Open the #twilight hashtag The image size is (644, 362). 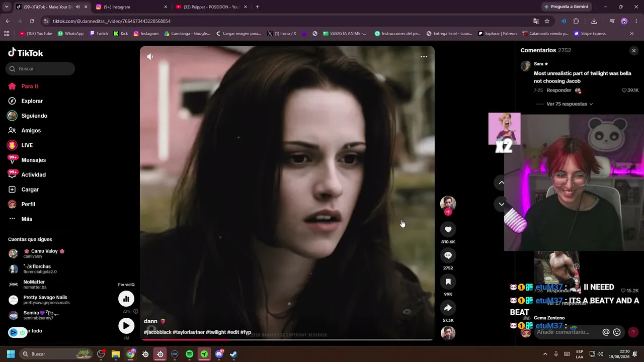(216, 332)
